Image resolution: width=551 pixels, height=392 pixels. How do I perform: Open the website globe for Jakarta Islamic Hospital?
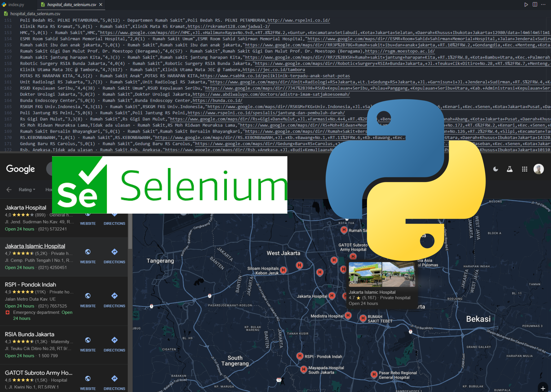point(88,252)
